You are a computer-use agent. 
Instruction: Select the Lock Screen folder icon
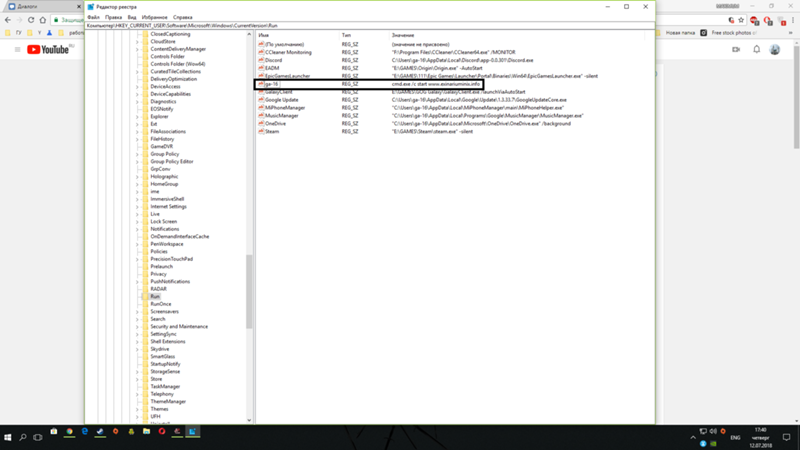click(x=145, y=221)
